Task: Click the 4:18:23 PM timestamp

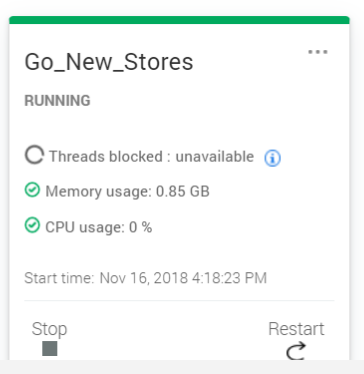Action: pos(229,278)
